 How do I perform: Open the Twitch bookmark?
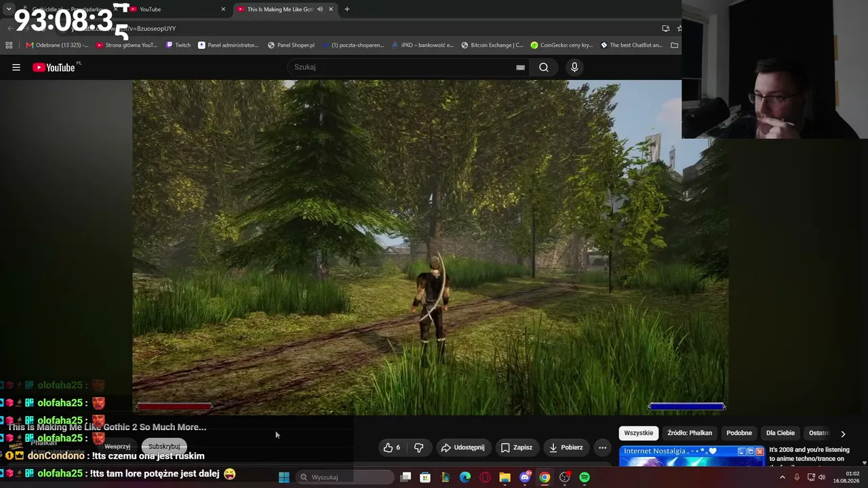[x=178, y=45]
